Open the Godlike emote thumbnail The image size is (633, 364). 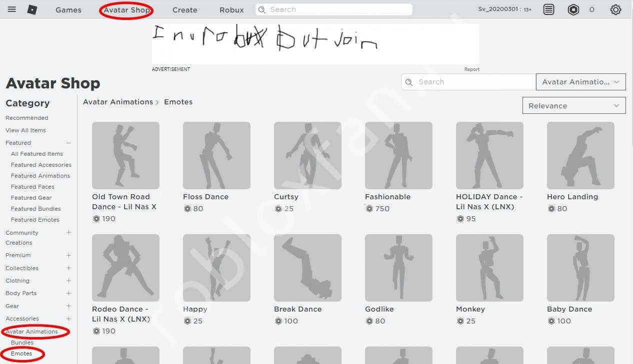coord(398,268)
